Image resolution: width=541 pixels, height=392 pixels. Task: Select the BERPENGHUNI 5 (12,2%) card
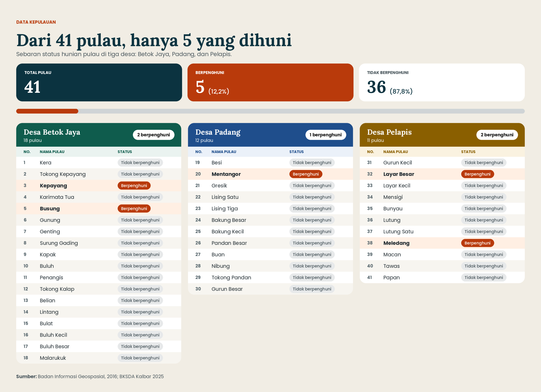270,82
